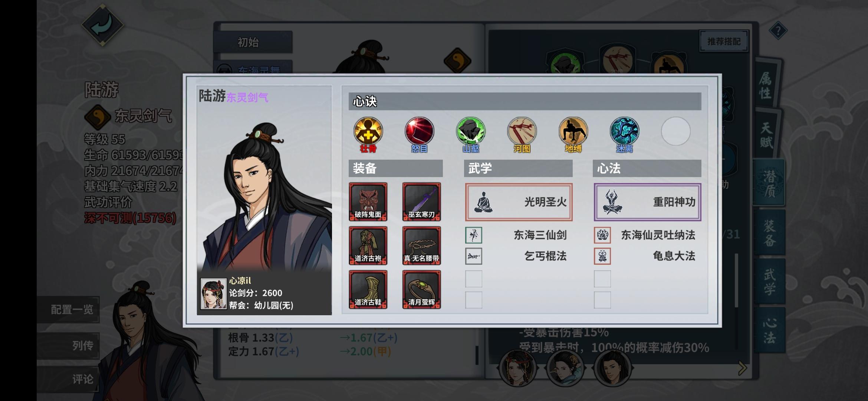The image size is (868, 401).
Task: Click the 壮骨 heart-formula icon
Action: pyautogui.click(x=368, y=131)
